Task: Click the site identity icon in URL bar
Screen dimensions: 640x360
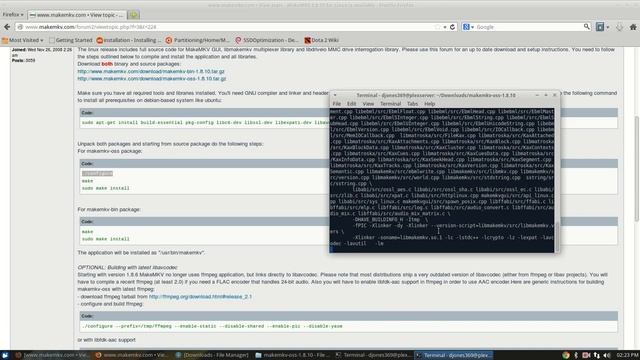Action: coord(20,27)
